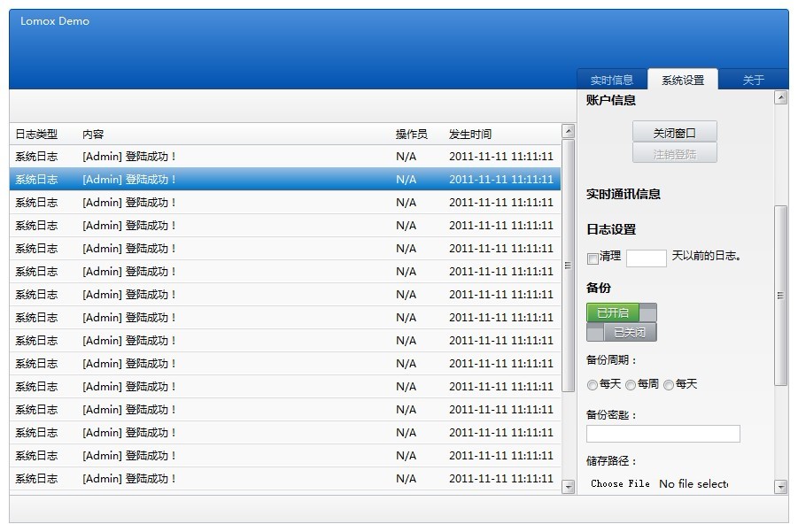This screenshot has height=532, width=798.
Task: Switch to the 实时信息 tab
Action: point(612,80)
